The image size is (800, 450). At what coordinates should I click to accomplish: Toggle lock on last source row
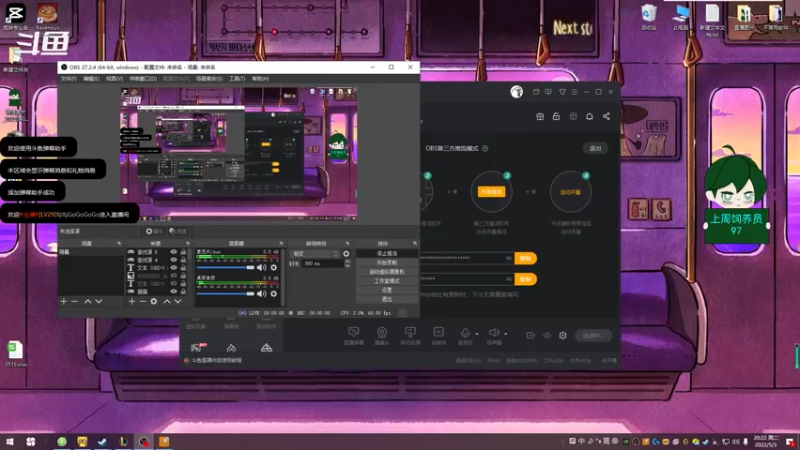click(x=183, y=291)
